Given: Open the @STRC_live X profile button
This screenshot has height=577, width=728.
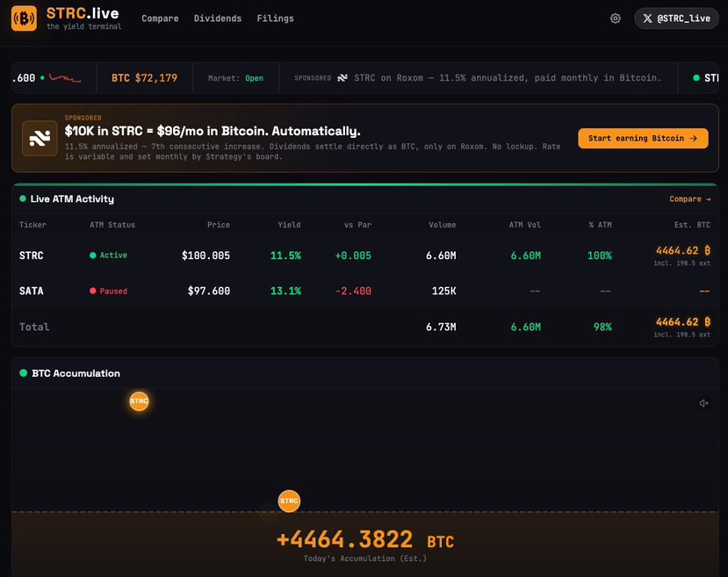Looking at the screenshot, I should (676, 18).
